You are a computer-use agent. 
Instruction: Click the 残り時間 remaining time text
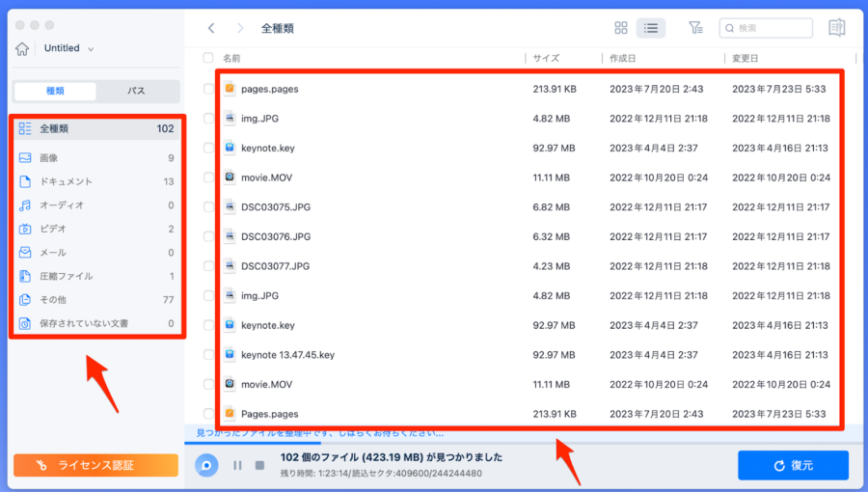tap(381, 473)
